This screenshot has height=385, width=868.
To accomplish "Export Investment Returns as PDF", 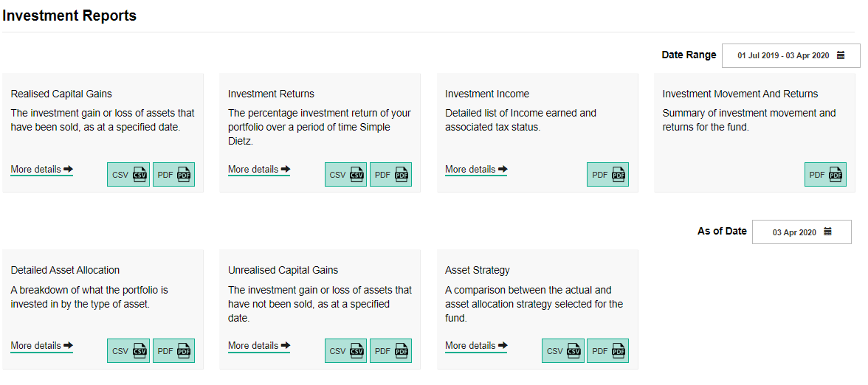I will coord(391,175).
